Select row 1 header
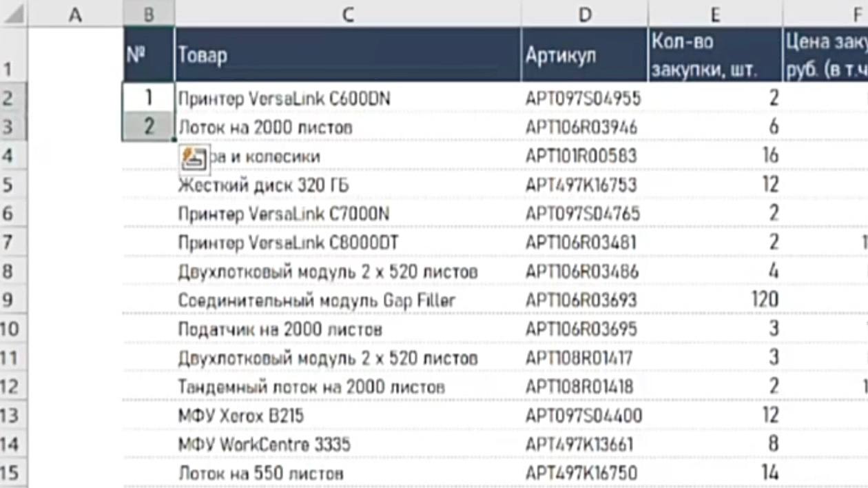 [13, 54]
